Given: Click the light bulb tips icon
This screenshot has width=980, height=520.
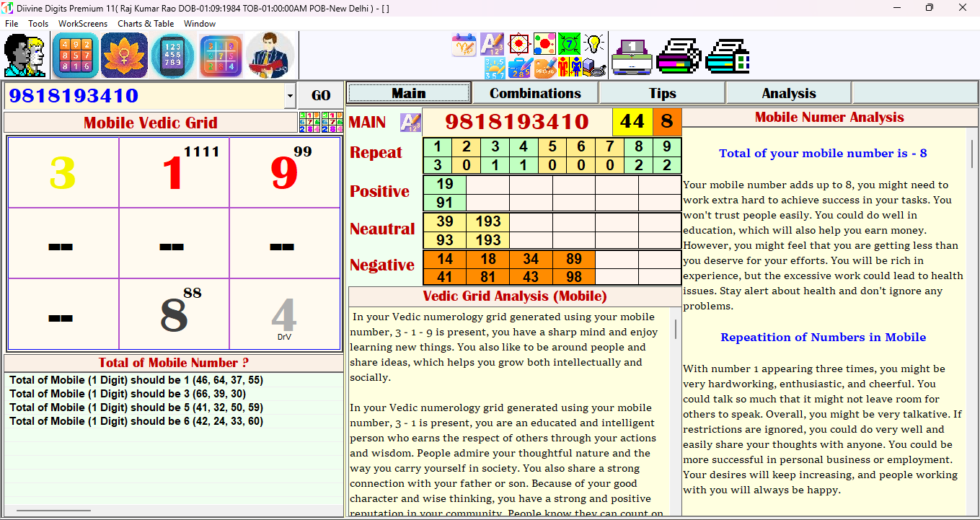Looking at the screenshot, I should tap(593, 43).
